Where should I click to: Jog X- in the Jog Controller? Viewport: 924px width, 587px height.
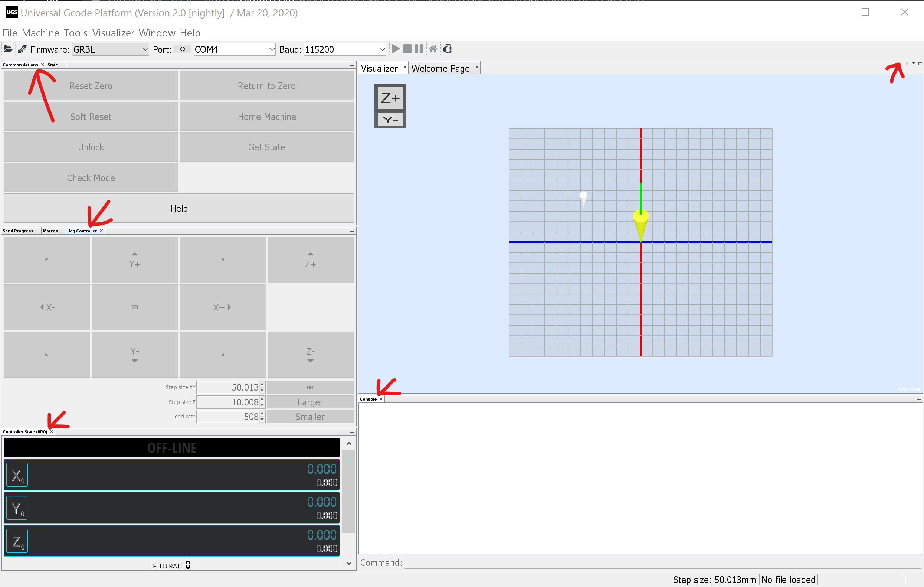47,307
